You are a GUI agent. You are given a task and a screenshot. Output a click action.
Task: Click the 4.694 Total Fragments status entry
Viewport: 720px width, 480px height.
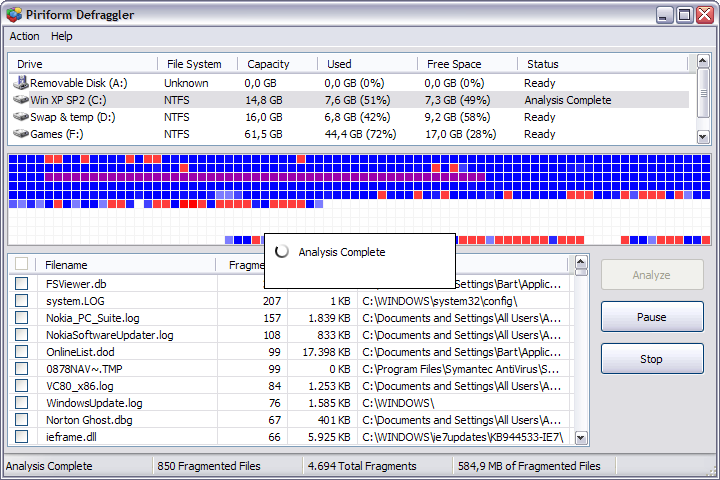(x=362, y=466)
